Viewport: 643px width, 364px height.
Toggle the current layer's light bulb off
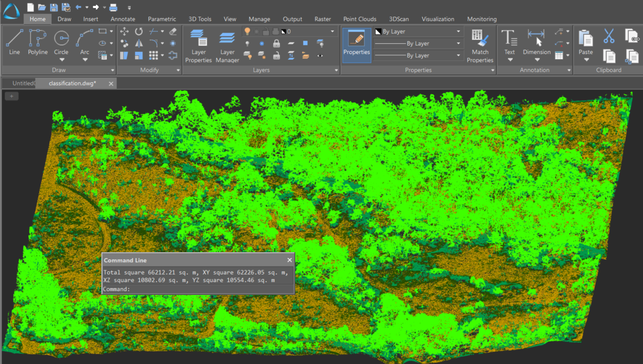[x=248, y=31]
